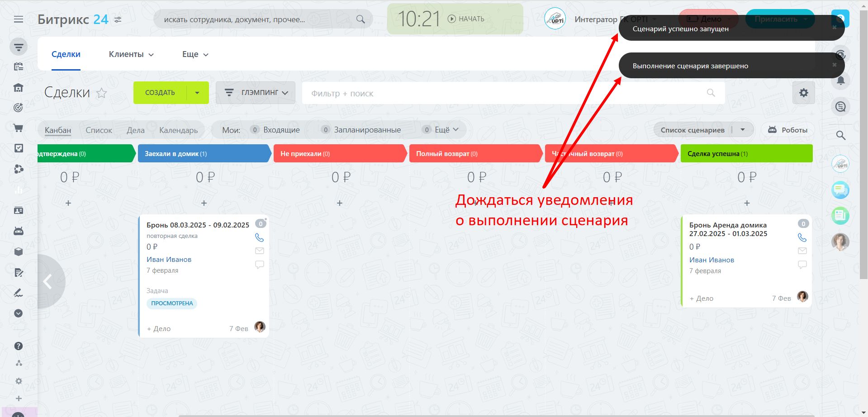Open deals settings gear button
Viewport: 868px width, 417px height.
[804, 93]
